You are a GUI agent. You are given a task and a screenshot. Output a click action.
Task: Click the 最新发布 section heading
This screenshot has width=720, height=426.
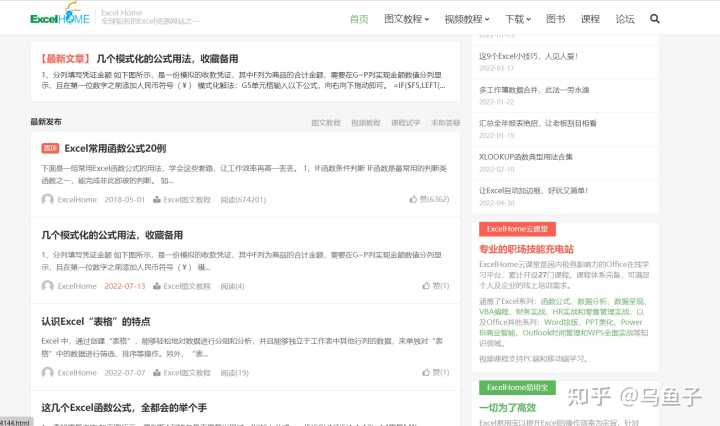[46, 122]
